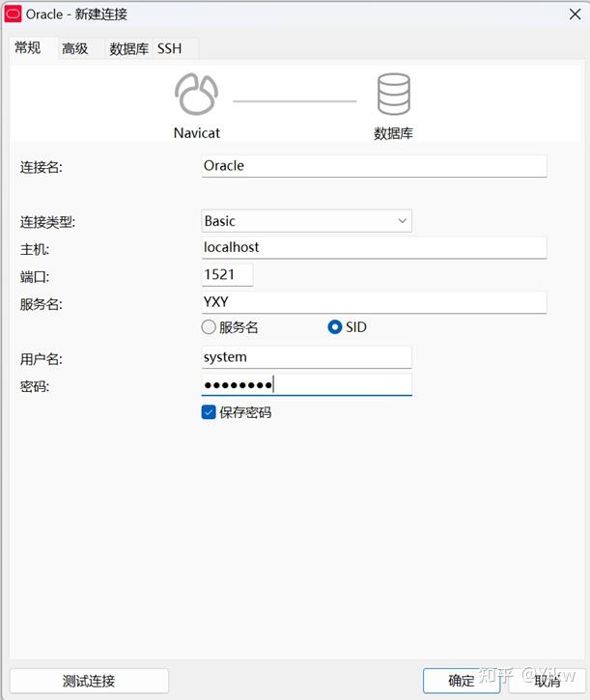Viewport: 590px width, 700px height.
Task: Click the database cylinder icon
Action: [x=393, y=95]
